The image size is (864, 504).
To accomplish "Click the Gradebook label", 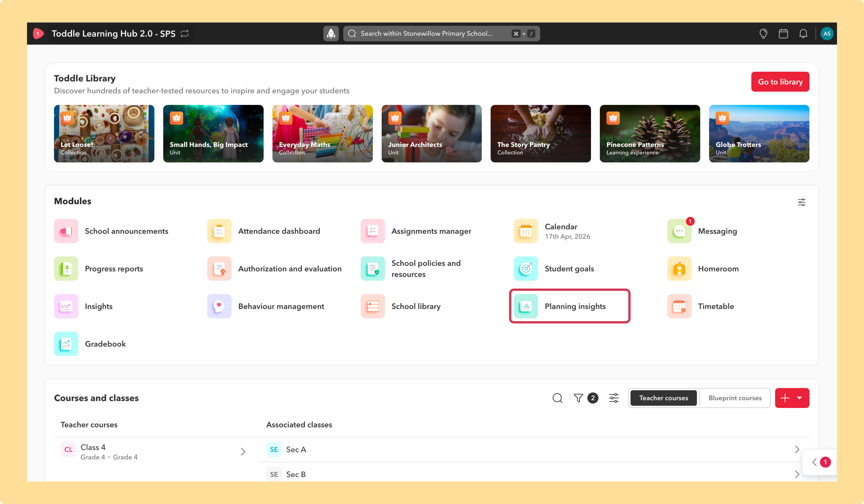I will [105, 344].
